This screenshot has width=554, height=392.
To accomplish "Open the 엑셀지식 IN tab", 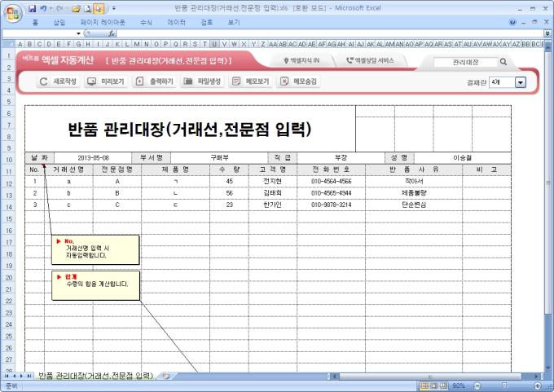I will pyautogui.click(x=302, y=61).
